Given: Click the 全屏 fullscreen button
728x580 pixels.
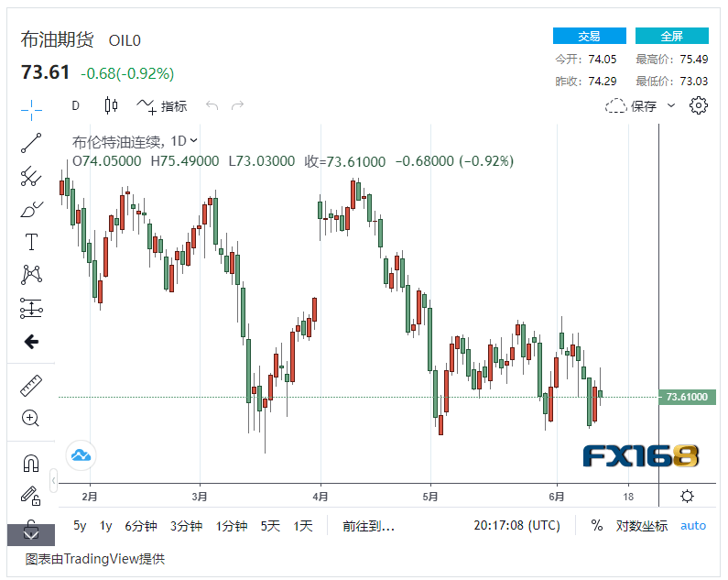Looking at the screenshot, I should tap(671, 36).
